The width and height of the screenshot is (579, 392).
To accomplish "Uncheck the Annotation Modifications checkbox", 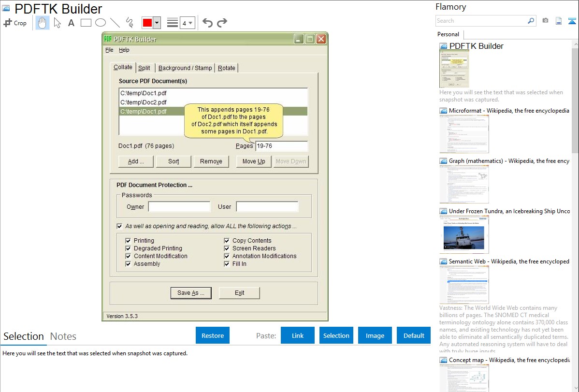I will coord(227,256).
